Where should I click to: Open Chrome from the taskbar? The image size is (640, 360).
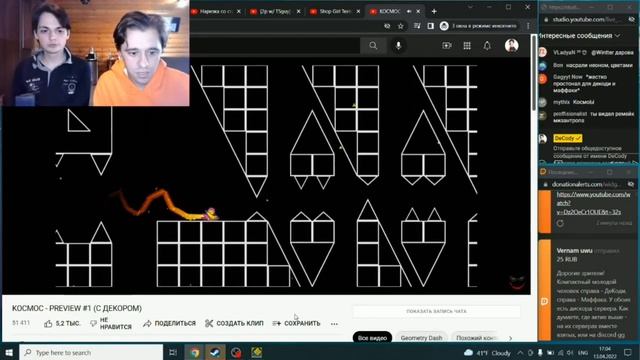pos(195,352)
